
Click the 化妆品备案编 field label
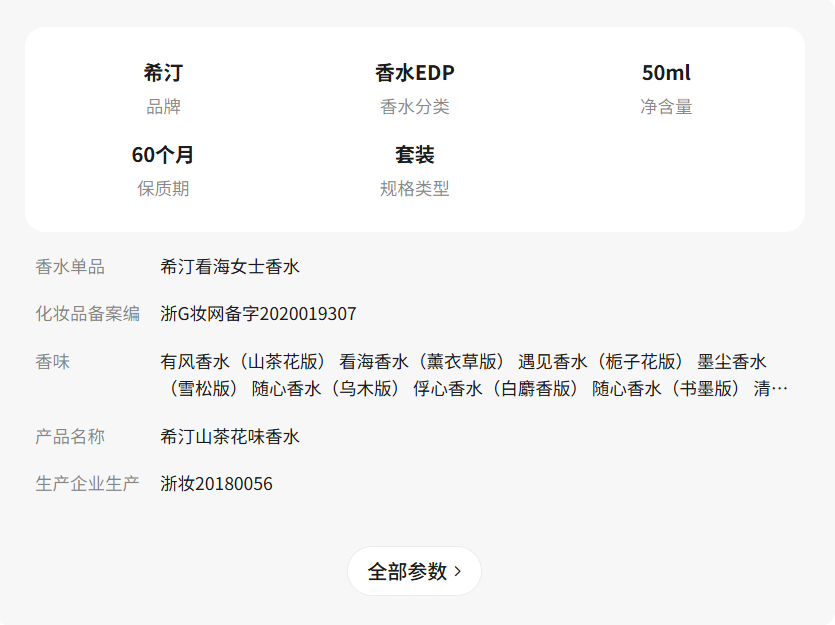pyautogui.click(x=88, y=314)
